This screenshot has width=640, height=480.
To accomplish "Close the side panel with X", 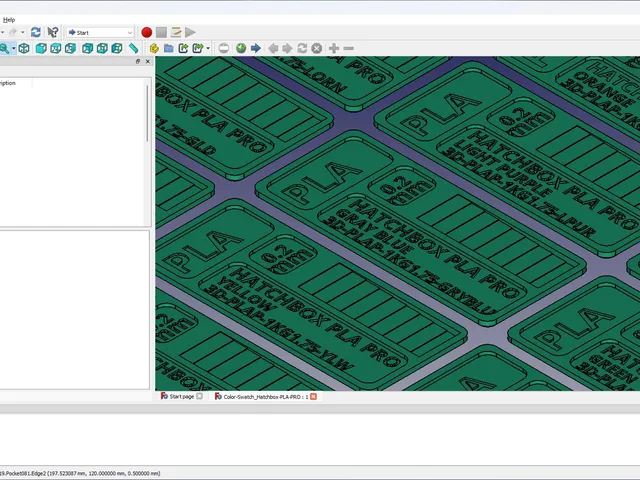I will (x=148, y=61).
